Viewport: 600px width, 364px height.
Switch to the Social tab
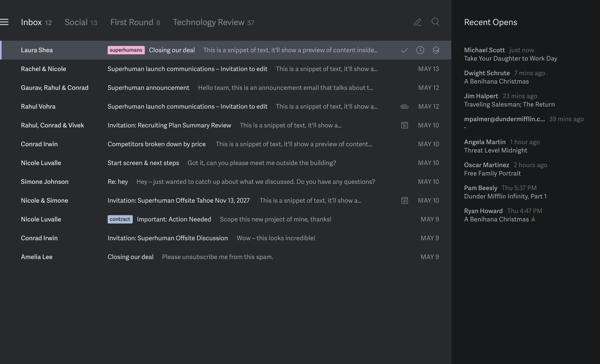click(x=81, y=22)
